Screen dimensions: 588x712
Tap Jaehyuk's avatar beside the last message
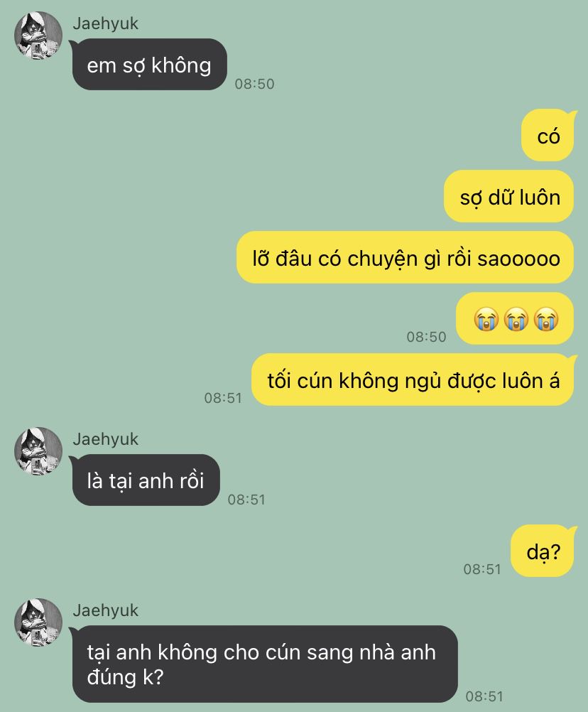click(x=38, y=622)
